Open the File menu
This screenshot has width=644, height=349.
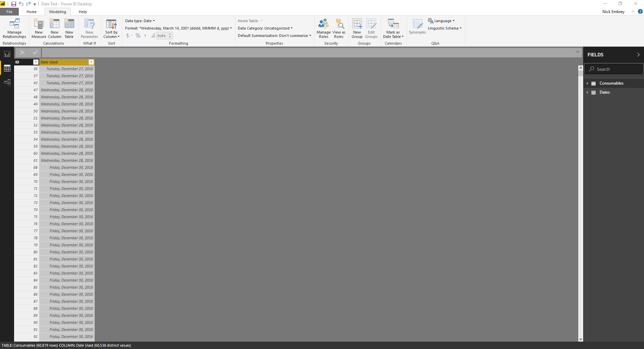pos(9,12)
